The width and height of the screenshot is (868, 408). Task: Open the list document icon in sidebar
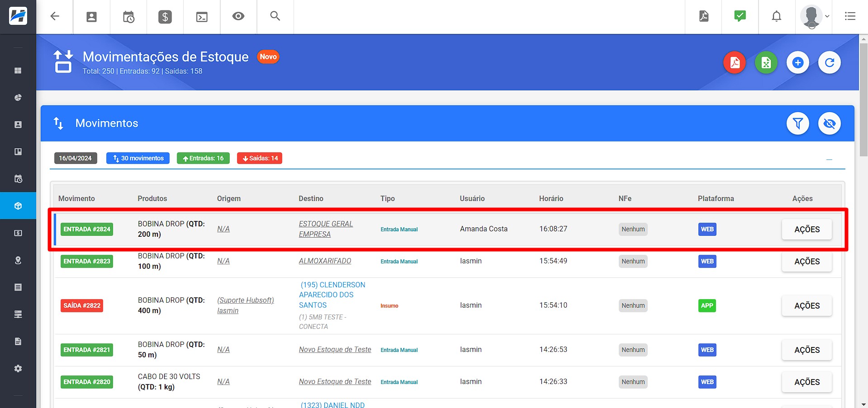pos(18,287)
